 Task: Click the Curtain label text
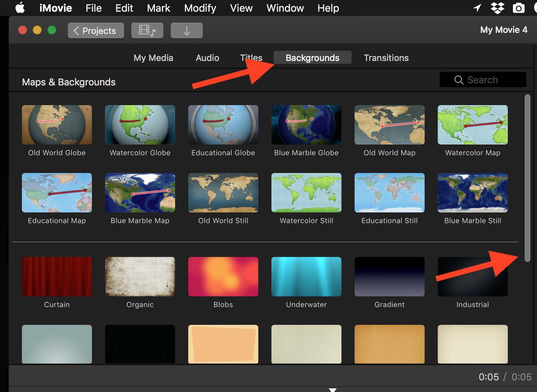pyautogui.click(x=57, y=304)
